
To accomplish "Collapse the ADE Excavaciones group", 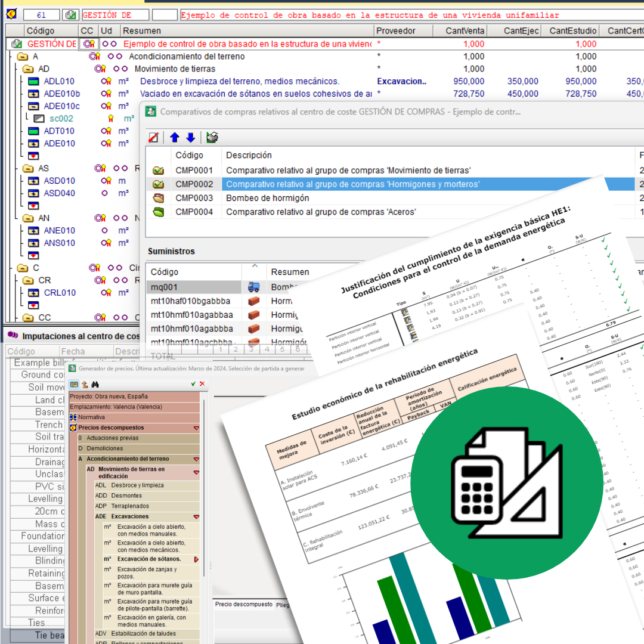I will click(x=196, y=517).
